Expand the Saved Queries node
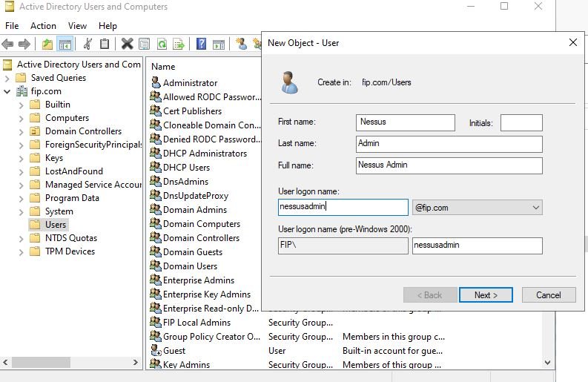 pyautogui.click(x=7, y=78)
